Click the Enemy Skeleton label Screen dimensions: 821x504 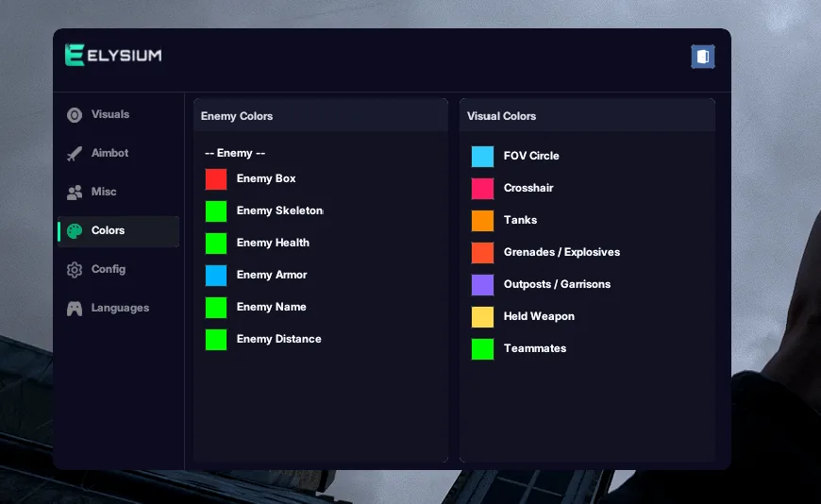click(x=279, y=210)
